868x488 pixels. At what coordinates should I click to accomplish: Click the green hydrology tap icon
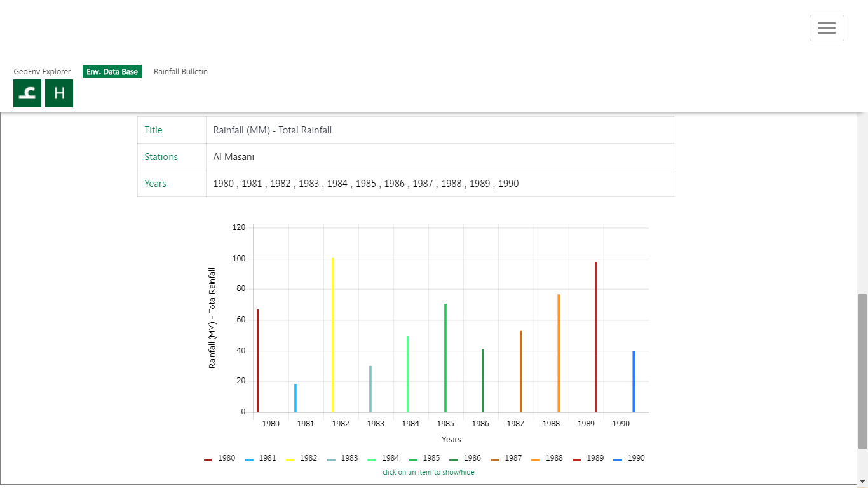(27, 93)
